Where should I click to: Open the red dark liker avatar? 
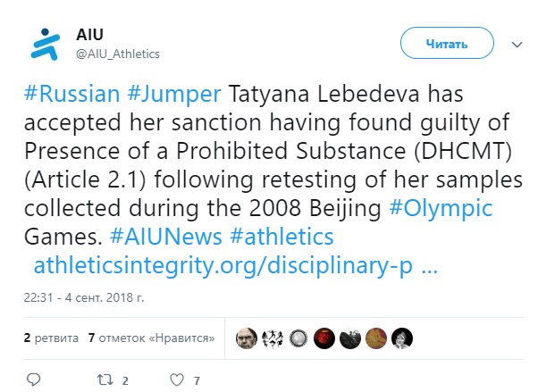coord(324,338)
